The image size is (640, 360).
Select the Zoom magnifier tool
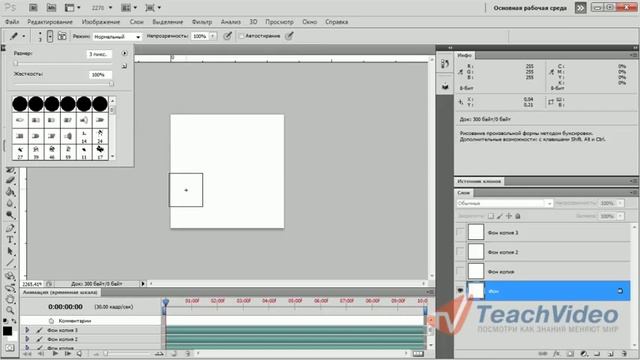10,311
